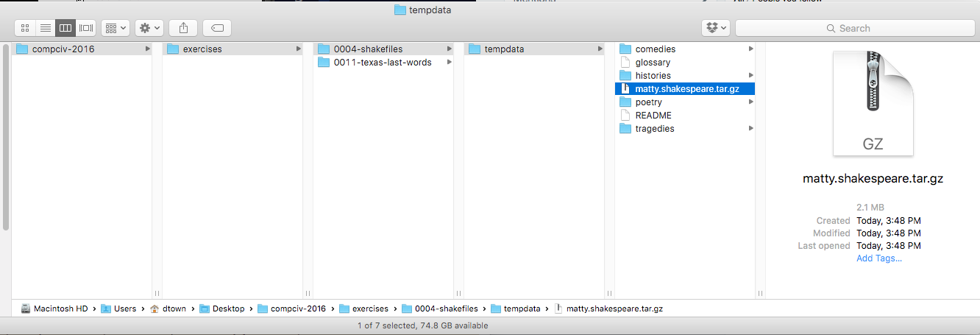Screen dimensions: 980x335
Task: Open the Action gear menu
Action: (149, 28)
